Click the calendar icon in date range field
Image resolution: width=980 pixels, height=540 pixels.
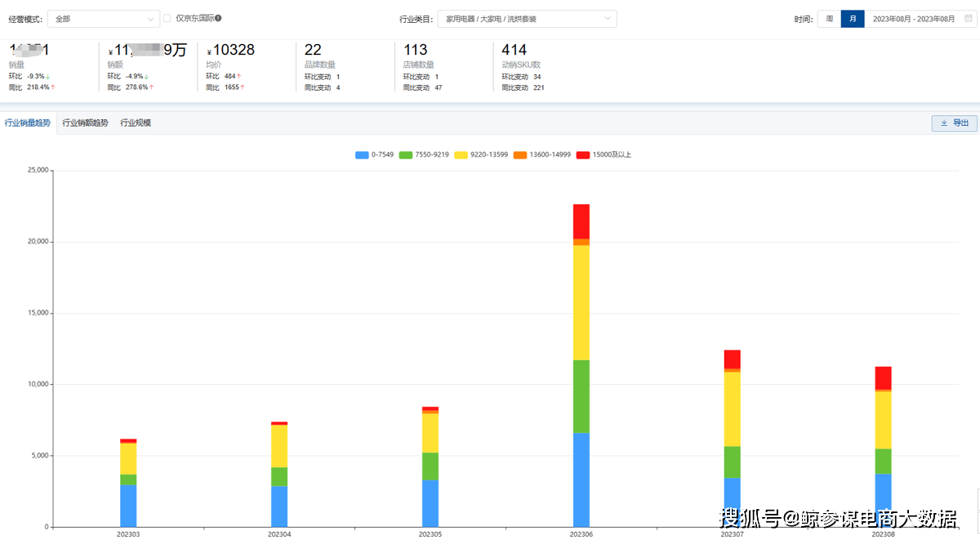[x=968, y=18]
